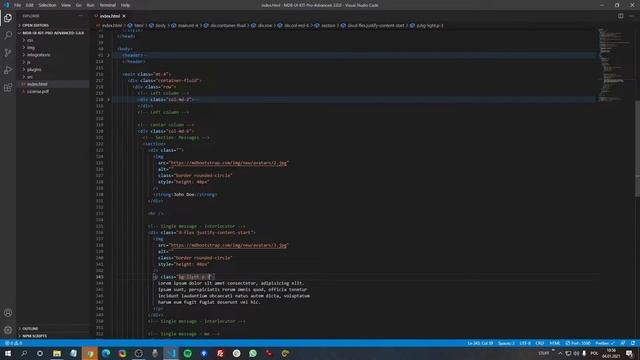Open Explorer panel more actions ellipsis
Viewport: 640px width, 360px height.
coord(80,16)
